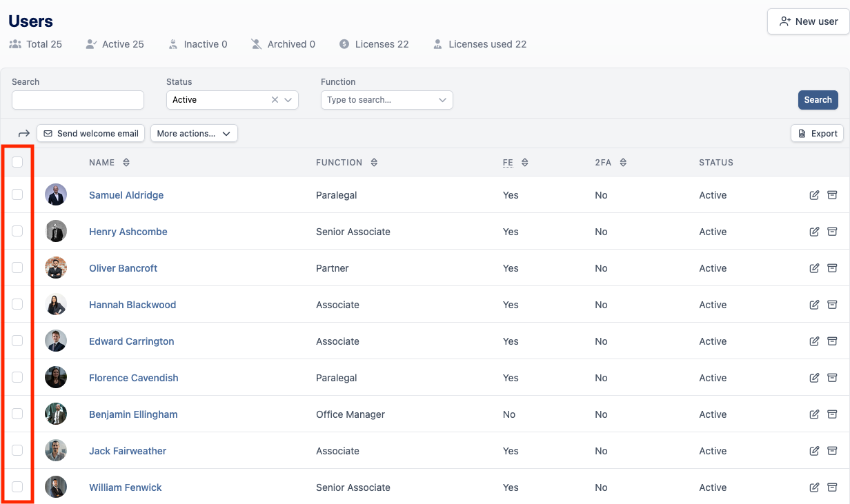Image resolution: width=850 pixels, height=504 pixels.
Task: Archive Oliver Bancroft's account
Action: click(x=832, y=268)
